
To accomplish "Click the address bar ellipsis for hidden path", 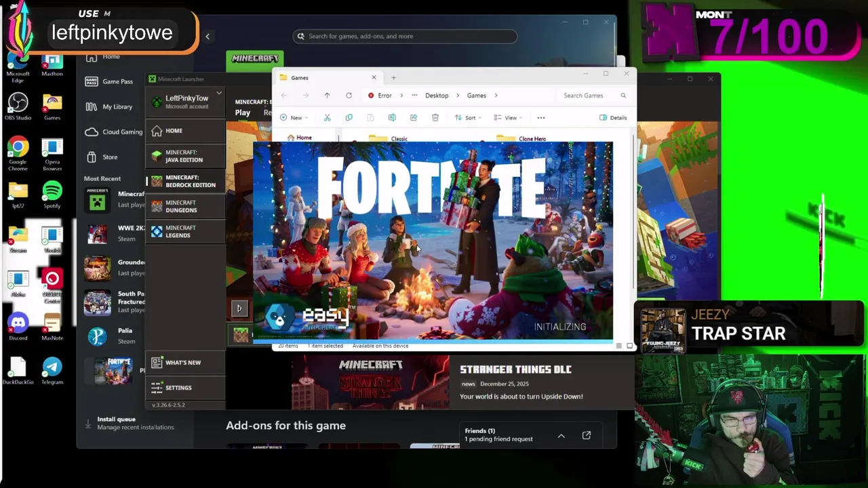I will pos(414,96).
